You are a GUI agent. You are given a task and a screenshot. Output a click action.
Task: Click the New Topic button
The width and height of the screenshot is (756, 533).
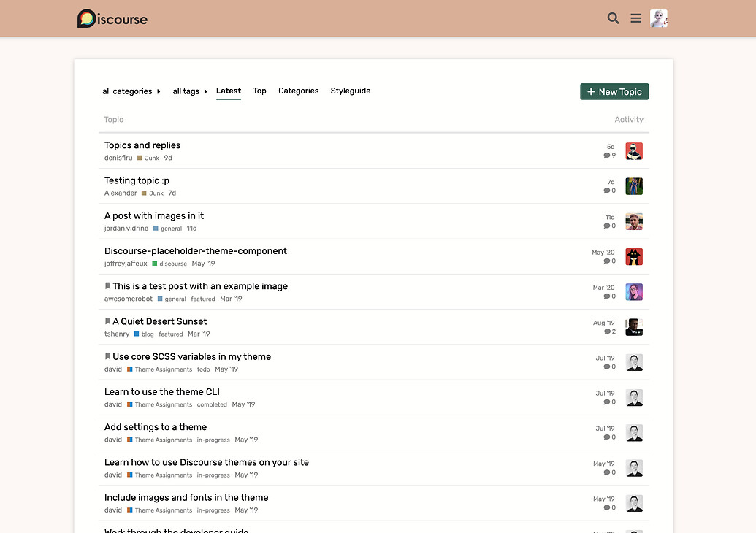[614, 92]
